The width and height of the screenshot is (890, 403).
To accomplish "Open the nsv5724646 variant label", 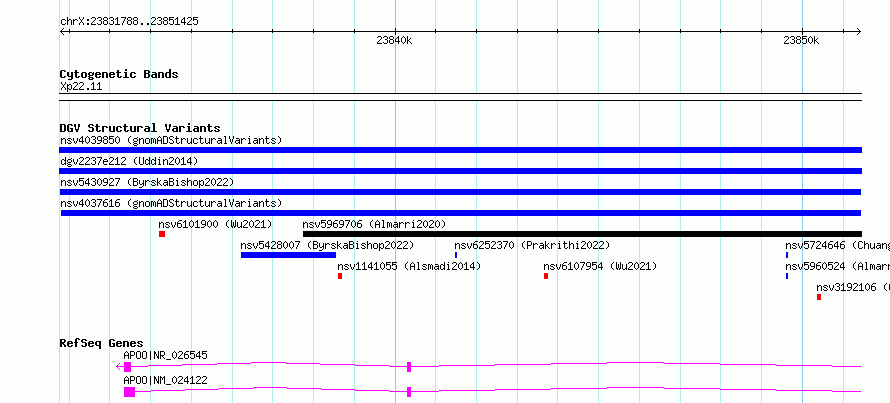I will coord(837,246).
